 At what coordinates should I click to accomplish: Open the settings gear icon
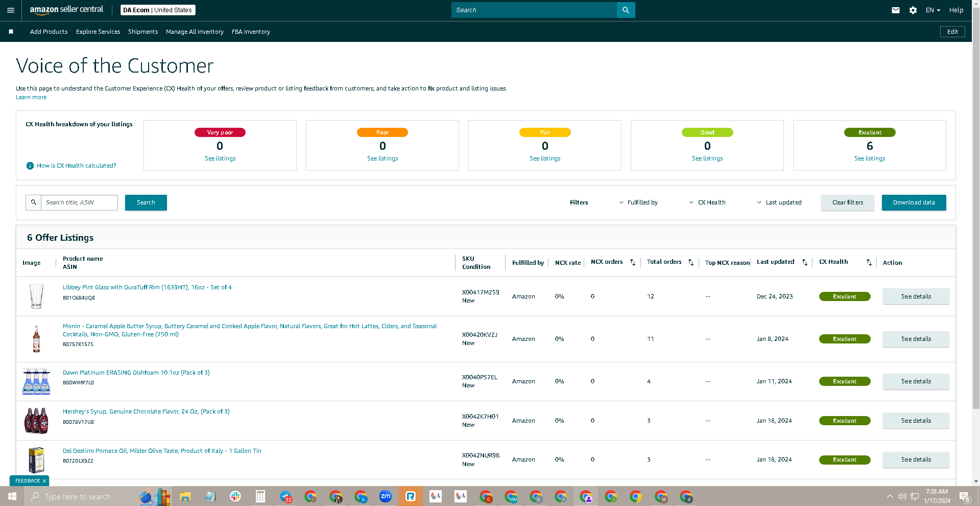point(913,10)
